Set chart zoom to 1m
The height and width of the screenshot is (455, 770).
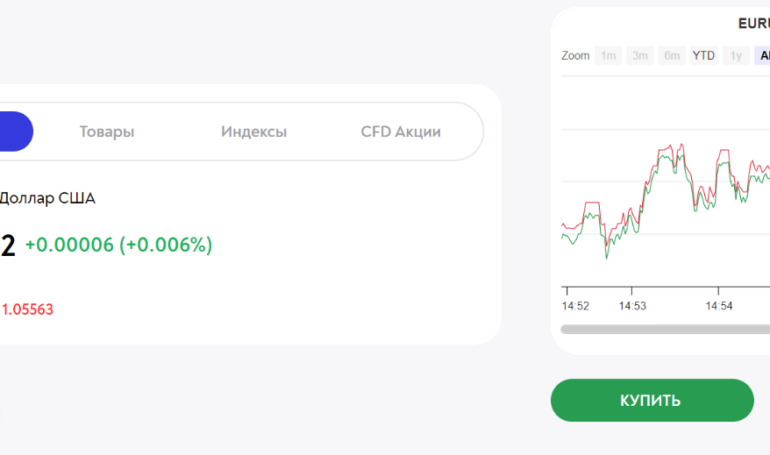[x=608, y=56]
